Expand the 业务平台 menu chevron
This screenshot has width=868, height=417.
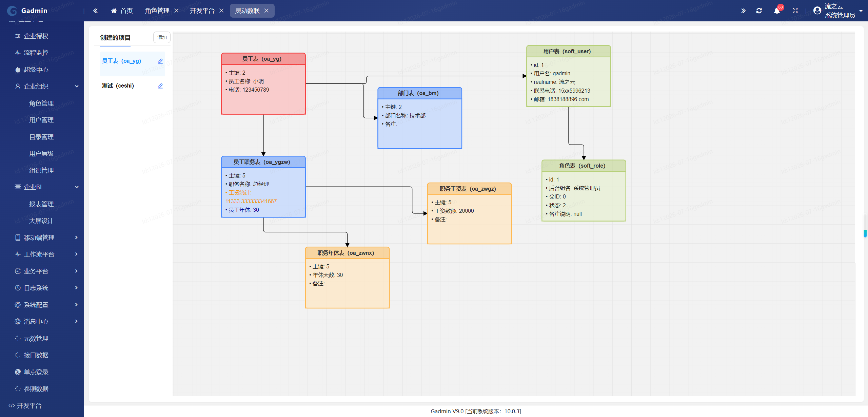[x=77, y=271]
